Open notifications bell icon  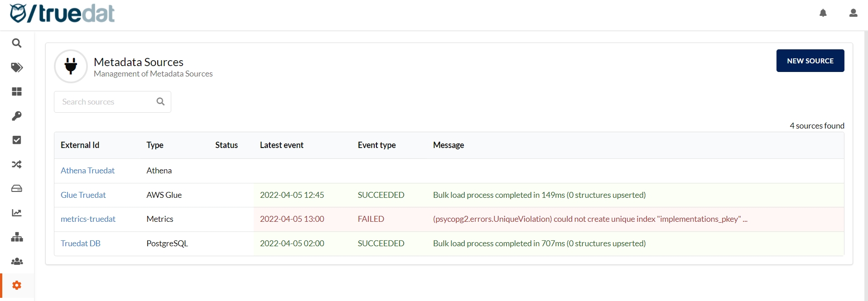pos(823,13)
